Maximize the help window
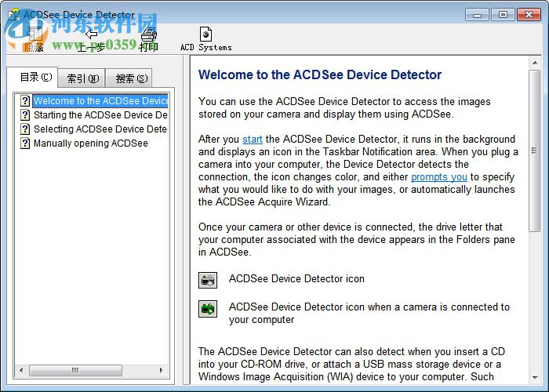The image size is (549, 392). click(503, 15)
